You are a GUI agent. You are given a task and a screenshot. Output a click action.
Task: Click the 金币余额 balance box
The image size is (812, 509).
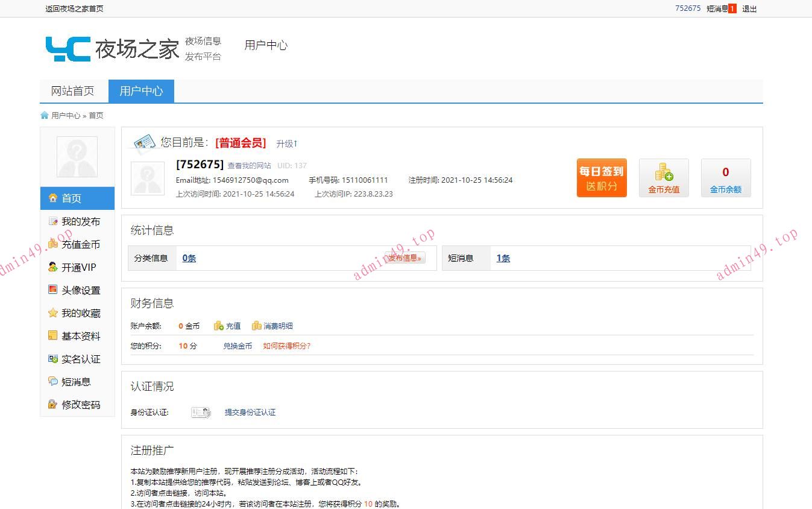pyautogui.click(x=725, y=178)
